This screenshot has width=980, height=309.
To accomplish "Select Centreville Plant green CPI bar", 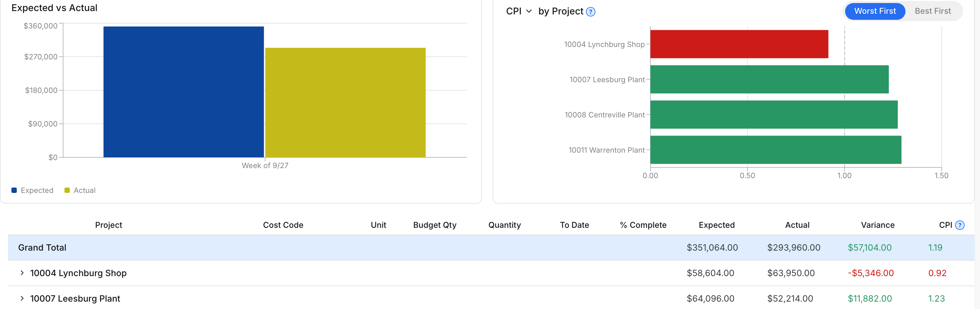I will (x=774, y=114).
